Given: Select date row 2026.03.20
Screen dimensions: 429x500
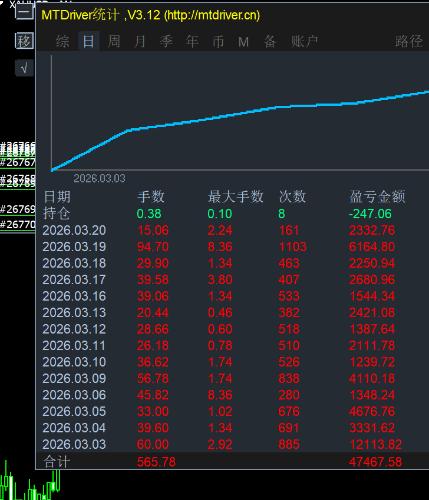Looking at the screenshot, I should pyautogui.click(x=74, y=230).
